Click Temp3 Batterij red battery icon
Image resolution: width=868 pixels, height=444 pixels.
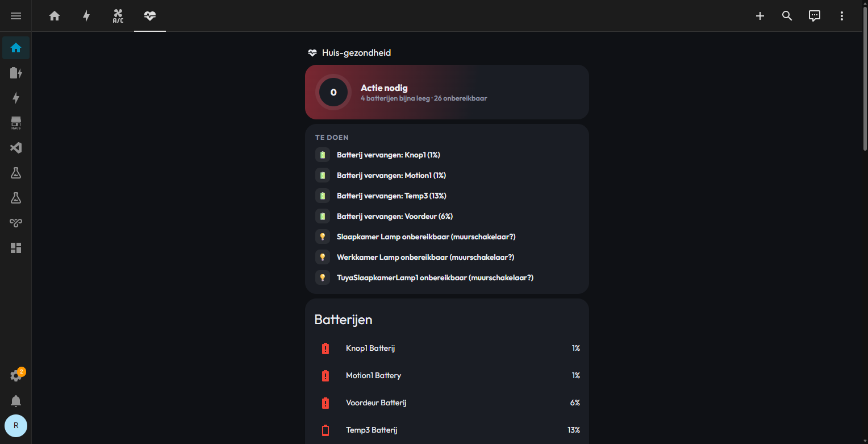click(325, 430)
